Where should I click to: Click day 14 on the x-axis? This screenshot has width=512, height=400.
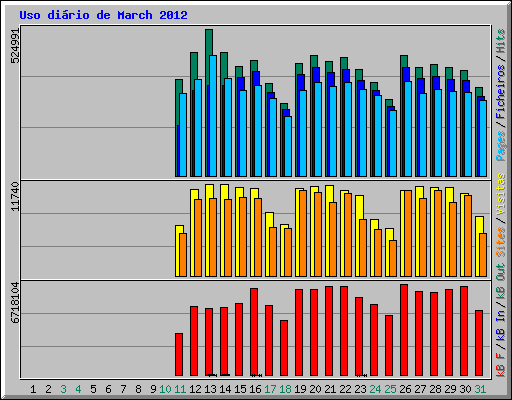coord(225,389)
